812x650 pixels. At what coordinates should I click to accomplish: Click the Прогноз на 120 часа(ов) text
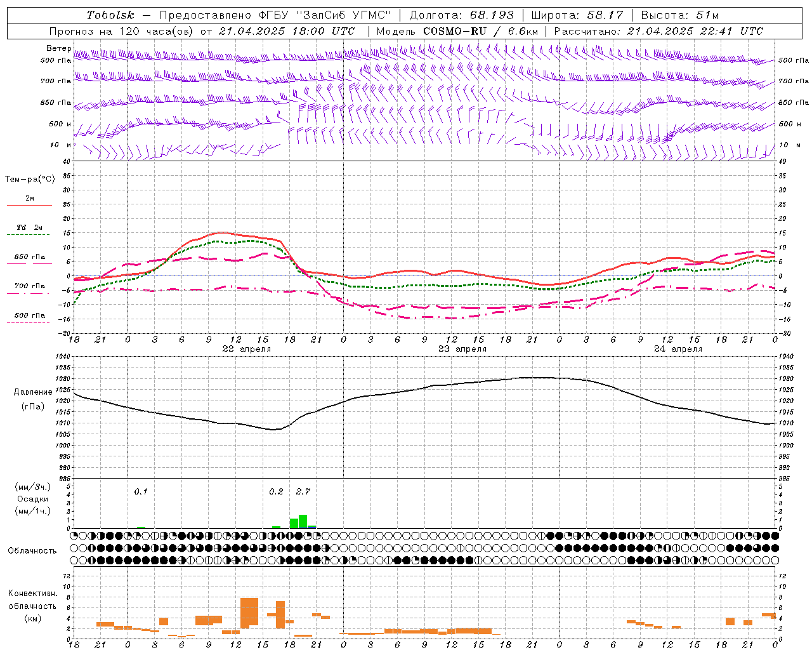(122, 31)
